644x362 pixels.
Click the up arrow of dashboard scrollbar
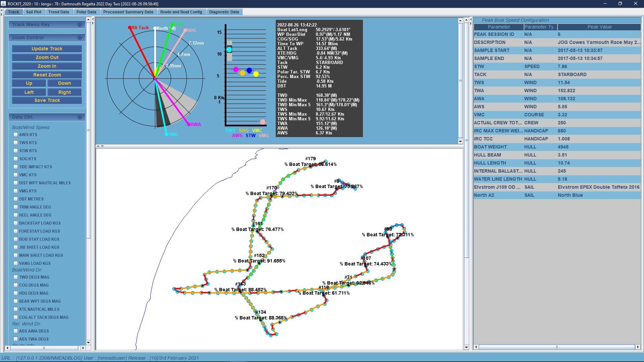pyautogui.click(x=460, y=20)
